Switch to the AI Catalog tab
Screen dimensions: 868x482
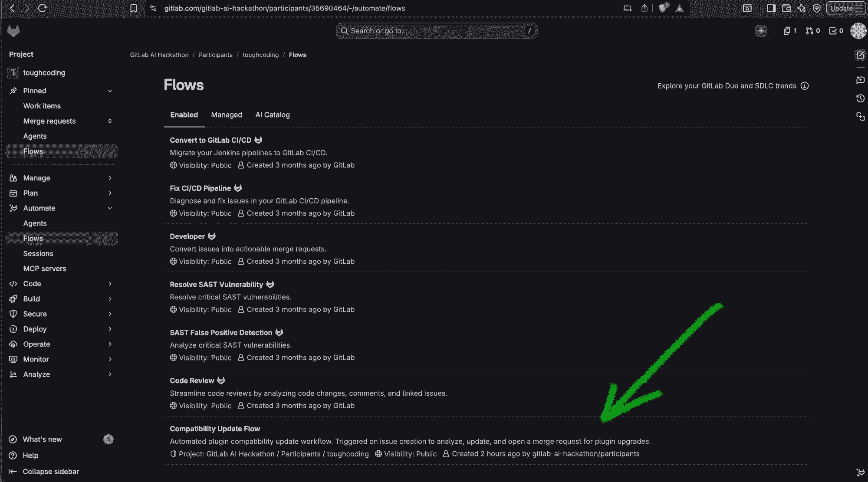tap(273, 115)
